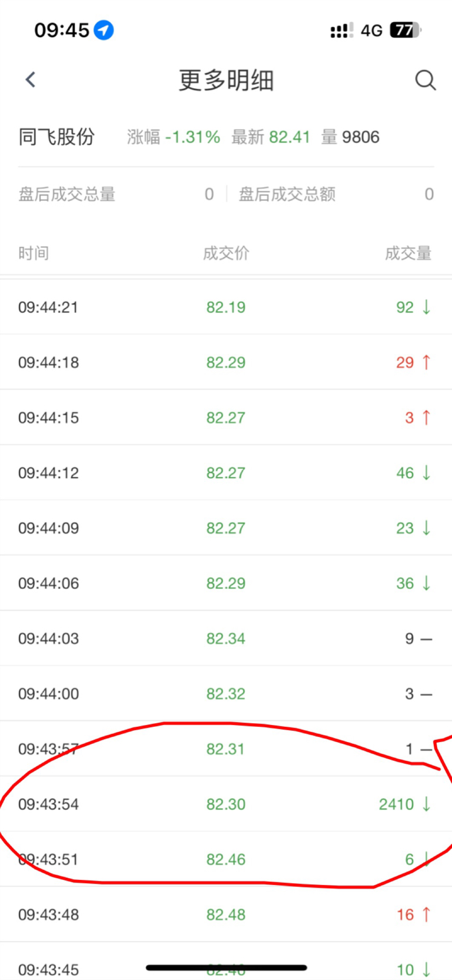This screenshot has height=980, width=452.
Task: Tap the red up arrow beside volume 29
Action: (x=427, y=362)
